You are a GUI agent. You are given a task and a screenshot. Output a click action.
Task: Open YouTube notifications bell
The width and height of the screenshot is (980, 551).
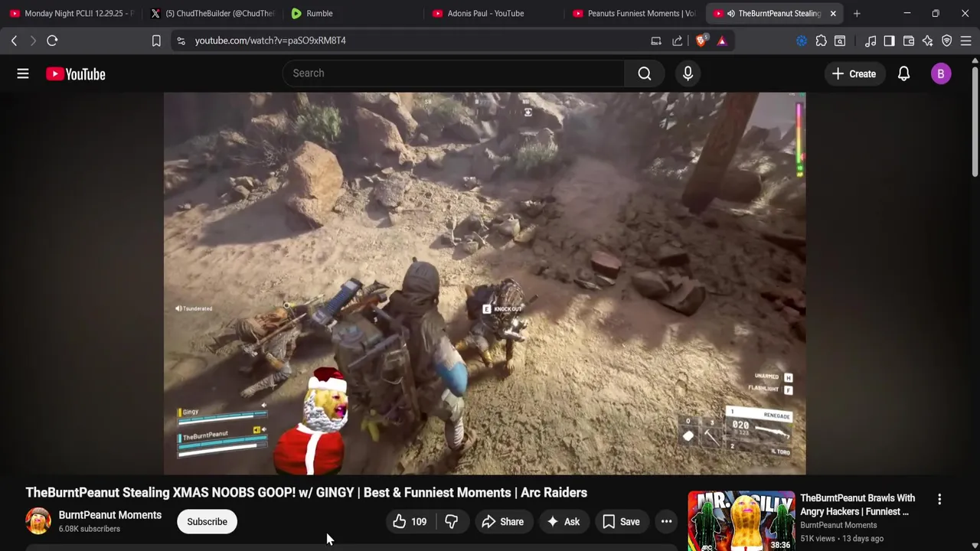(903, 73)
